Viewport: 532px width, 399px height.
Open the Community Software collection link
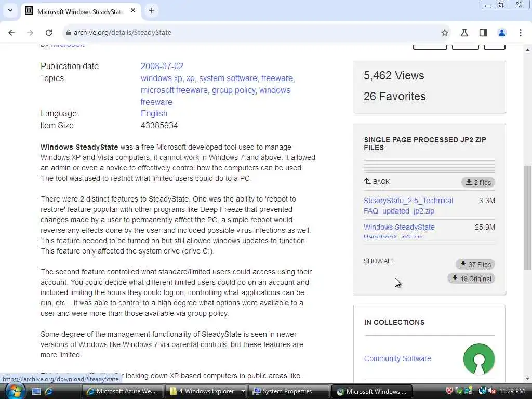(397, 358)
